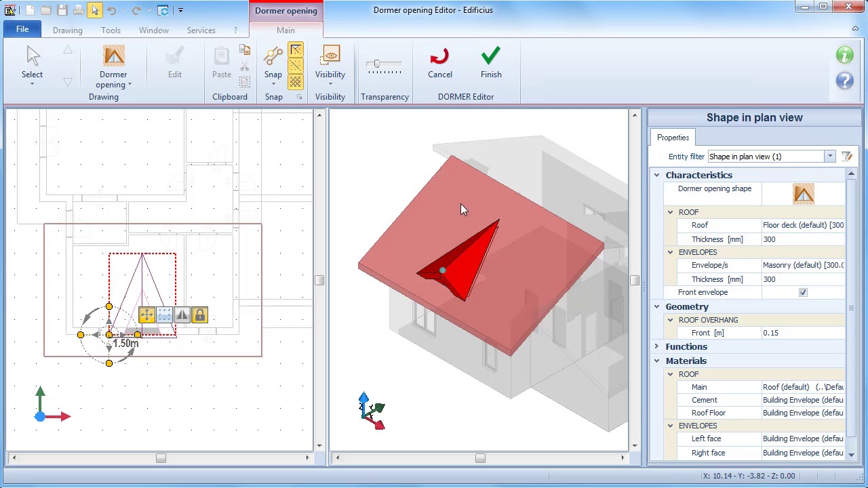The height and width of the screenshot is (488, 868).
Task: Open the Snap group dialog launcher
Action: tap(299, 98)
